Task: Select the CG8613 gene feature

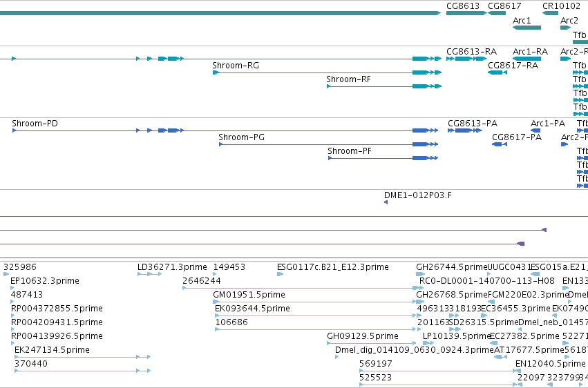Action: [466, 13]
